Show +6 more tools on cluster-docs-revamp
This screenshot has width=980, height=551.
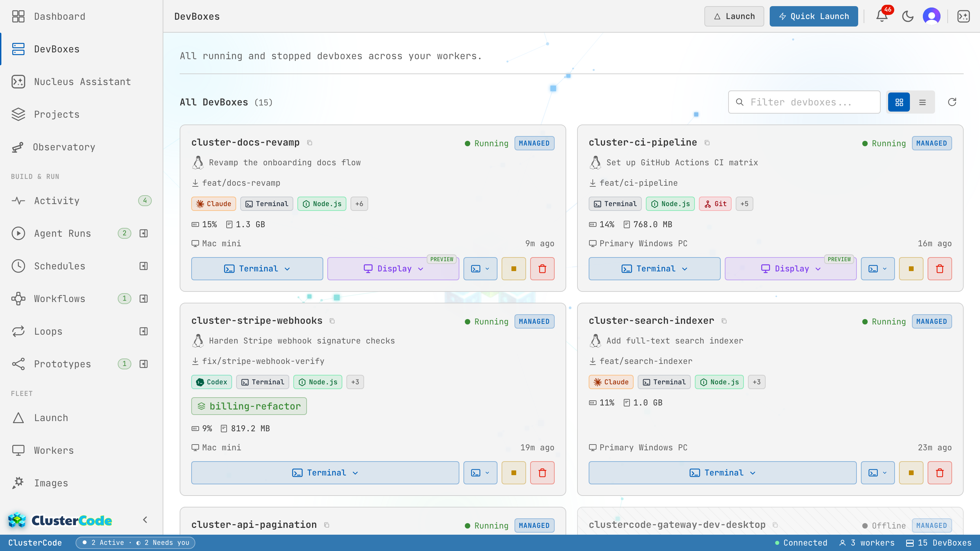359,204
